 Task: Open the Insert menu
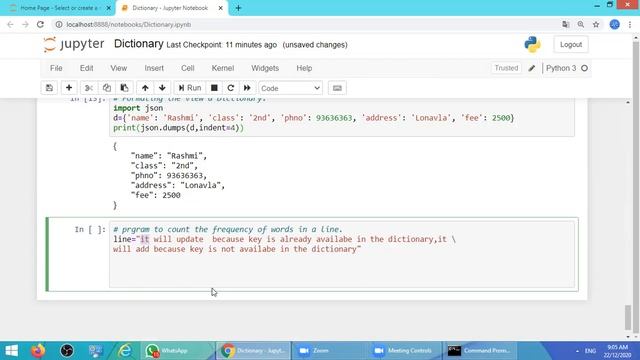click(x=154, y=68)
